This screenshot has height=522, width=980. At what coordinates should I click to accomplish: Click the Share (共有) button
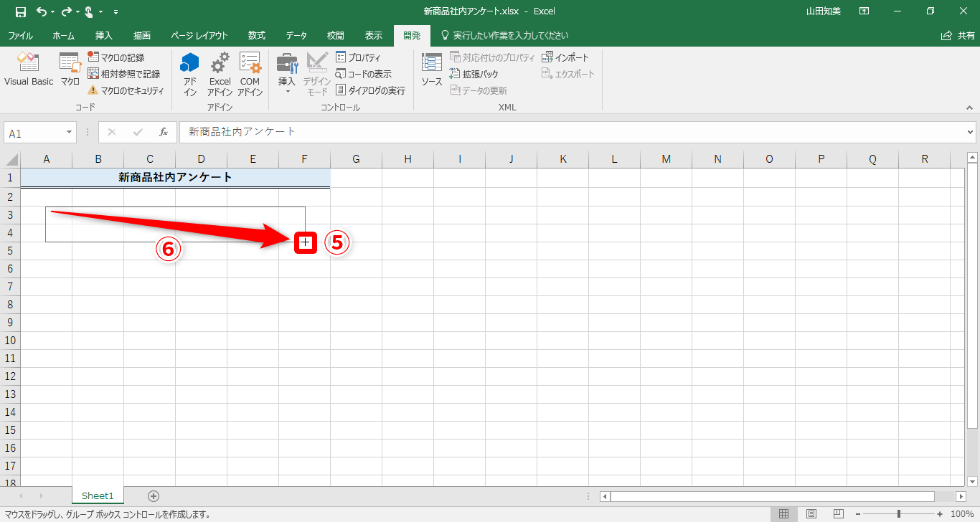958,35
